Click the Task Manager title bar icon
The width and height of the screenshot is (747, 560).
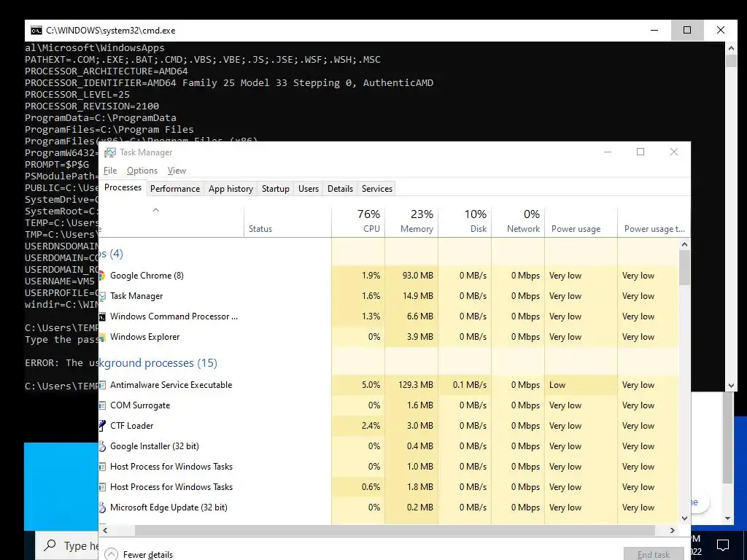[x=110, y=152]
